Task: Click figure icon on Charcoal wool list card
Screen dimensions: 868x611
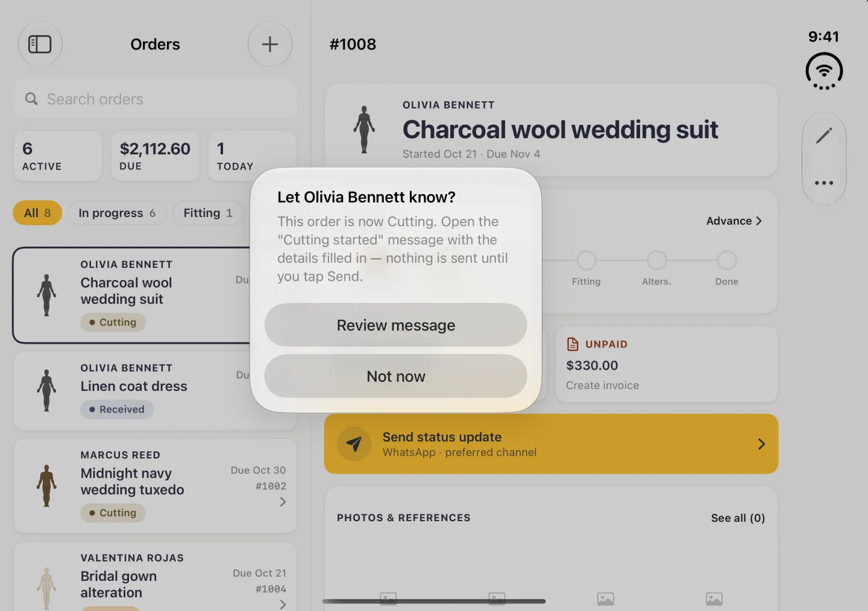Action: click(46, 295)
